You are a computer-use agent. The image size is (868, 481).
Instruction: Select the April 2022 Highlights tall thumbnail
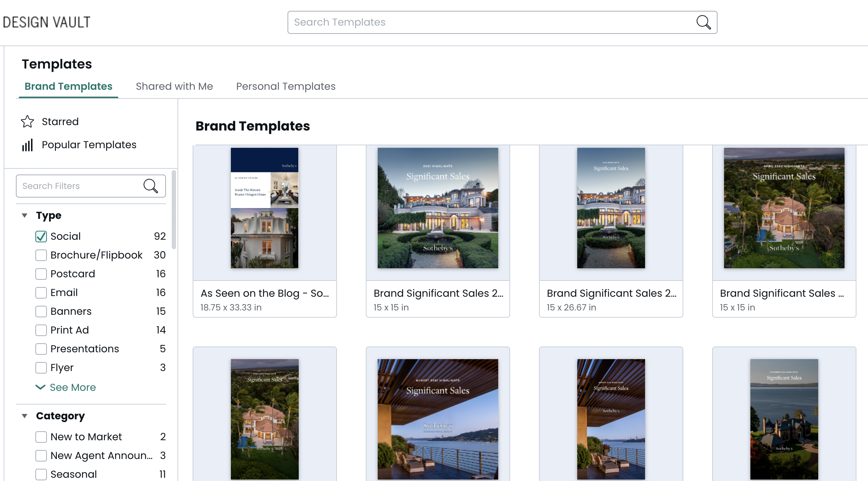pyautogui.click(x=264, y=419)
